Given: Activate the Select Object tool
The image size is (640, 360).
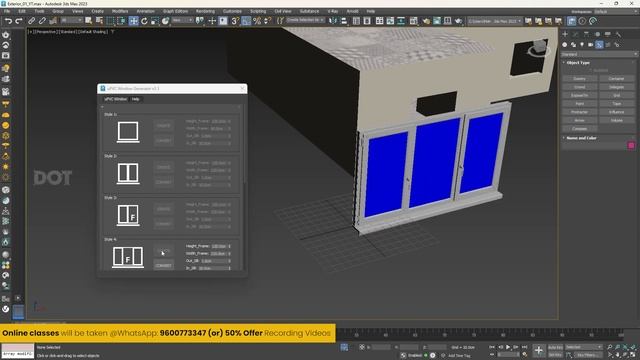Looking at the screenshot, I should 89,21.
